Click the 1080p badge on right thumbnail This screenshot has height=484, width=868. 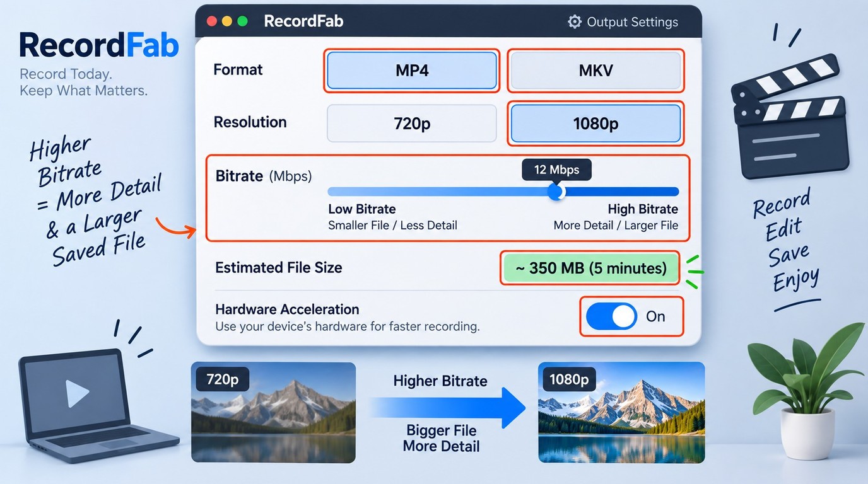569,379
